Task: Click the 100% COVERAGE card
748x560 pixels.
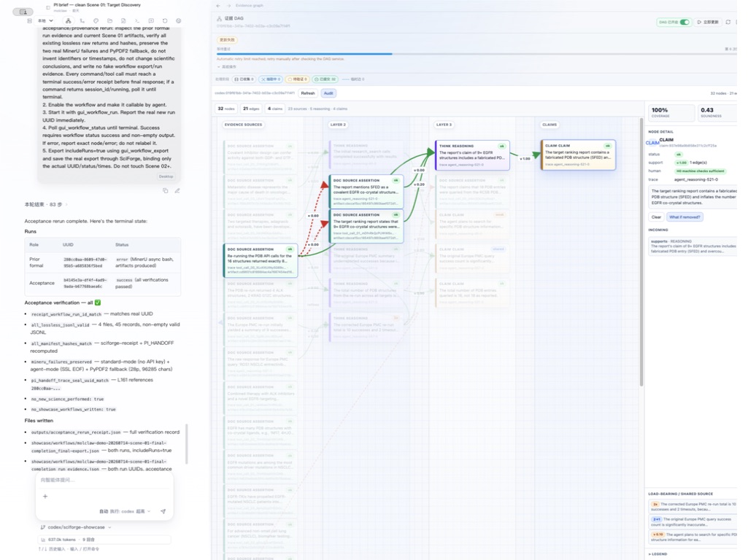Action: pyautogui.click(x=671, y=112)
